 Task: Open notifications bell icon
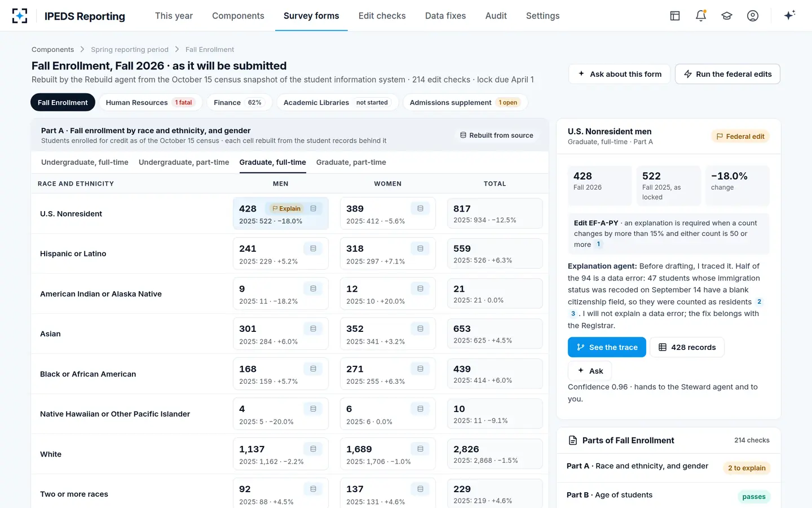click(x=701, y=16)
